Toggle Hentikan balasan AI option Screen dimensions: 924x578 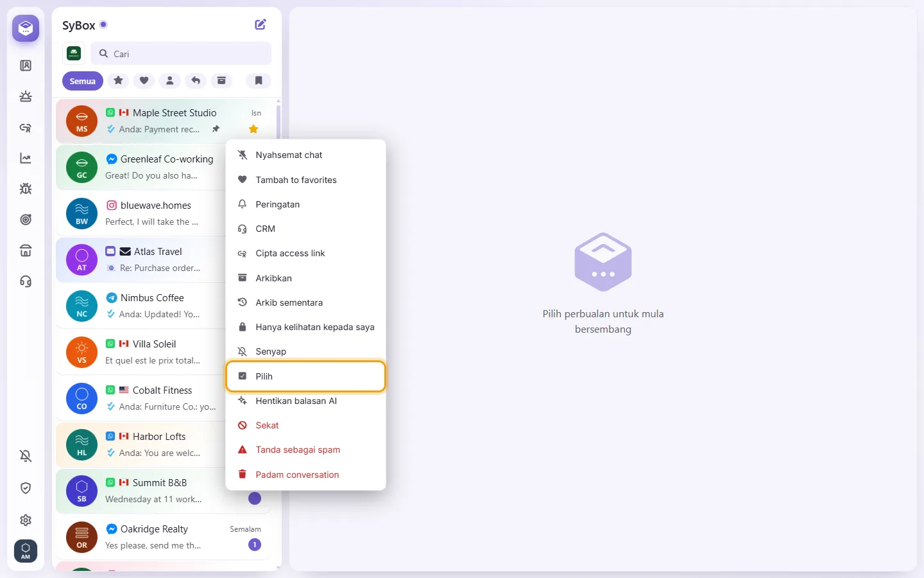[306, 401]
